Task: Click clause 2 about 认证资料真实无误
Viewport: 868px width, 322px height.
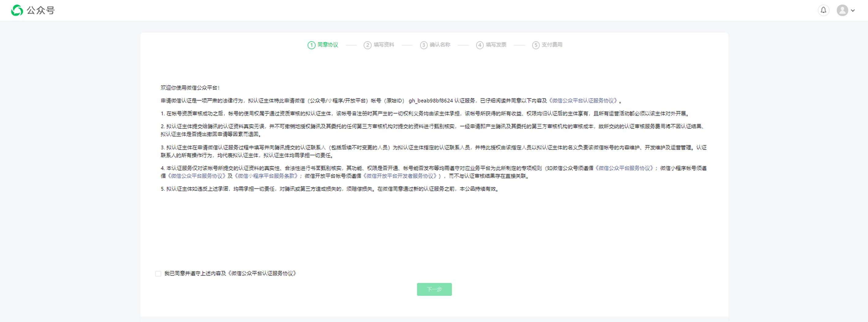Action: tap(433, 130)
